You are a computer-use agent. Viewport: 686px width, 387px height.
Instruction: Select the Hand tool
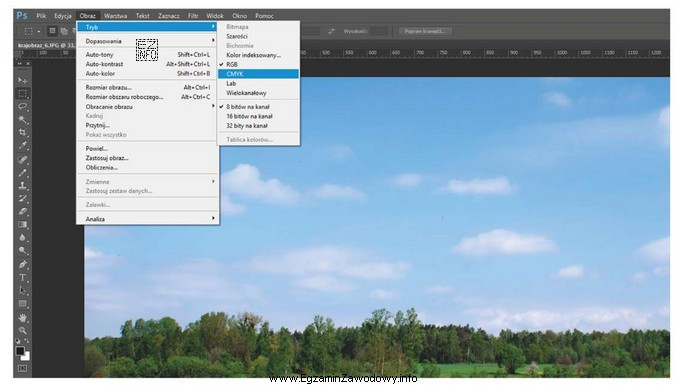click(x=23, y=317)
